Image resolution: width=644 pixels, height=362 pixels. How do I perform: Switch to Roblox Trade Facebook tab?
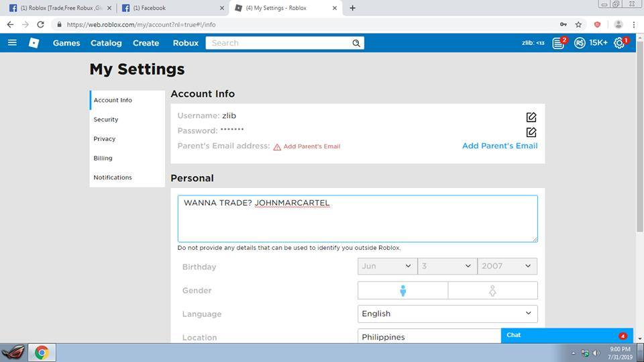(60, 8)
